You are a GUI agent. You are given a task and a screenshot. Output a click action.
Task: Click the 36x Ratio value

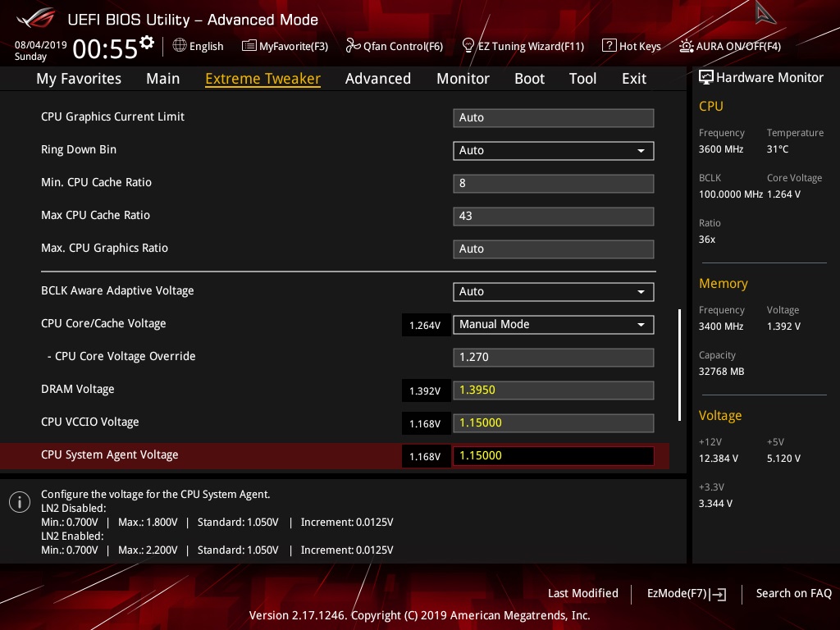(707, 239)
